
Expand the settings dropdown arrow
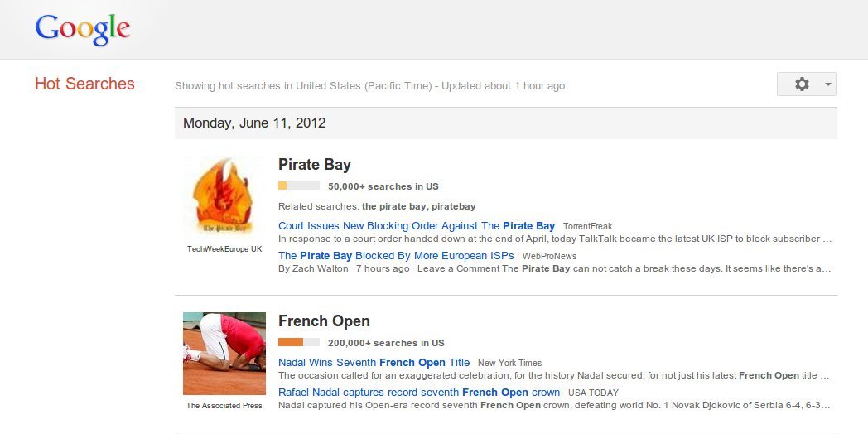pos(827,84)
